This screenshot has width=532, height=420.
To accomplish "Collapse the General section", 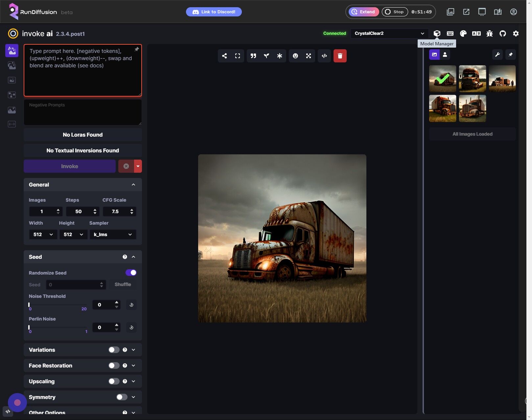I will pyautogui.click(x=133, y=185).
